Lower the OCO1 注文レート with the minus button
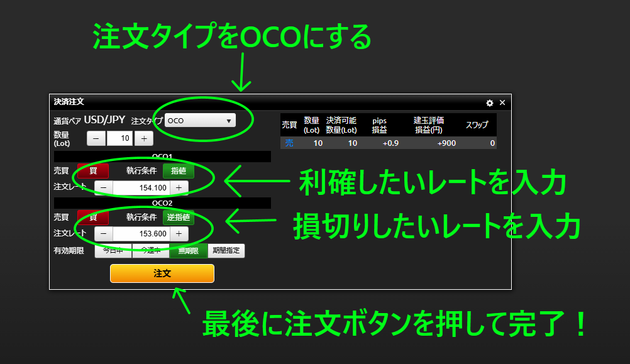The height and width of the screenshot is (364, 630). [104, 187]
